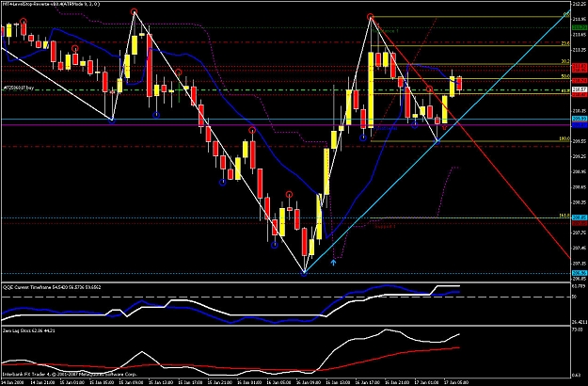Click the Stoch scale value 73.00
Image resolution: width=588 pixels, height=386 pixels.
pyautogui.click(x=579, y=330)
